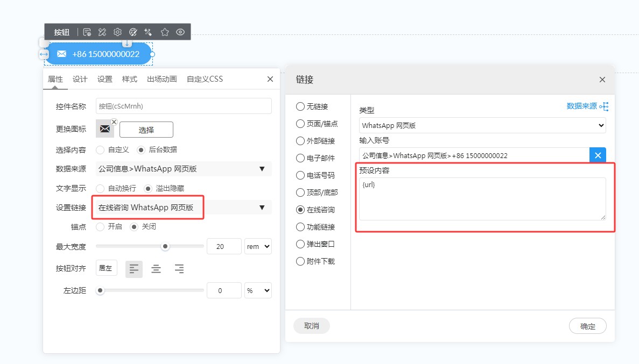Image resolution: width=639 pixels, height=364 pixels.
Task: Clear the account field with blue X button
Action: pos(598,155)
